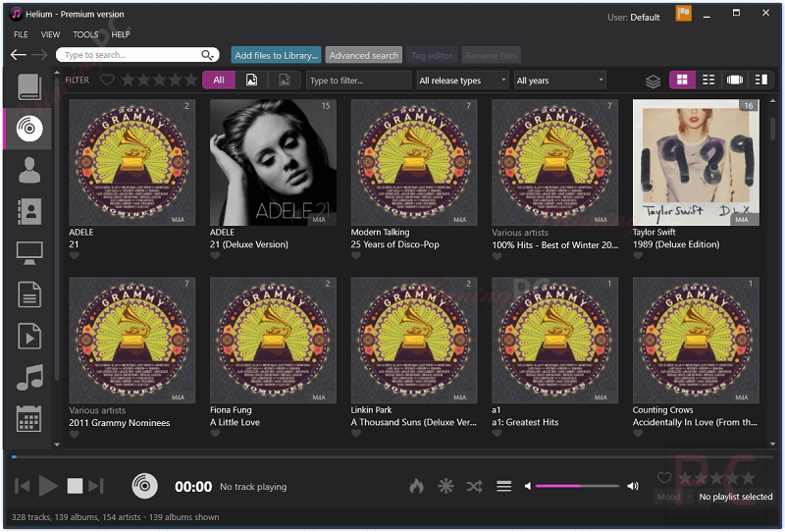The image size is (785, 532).
Task: Open the playlist play-file icon in sidebar
Action: tap(29, 336)
